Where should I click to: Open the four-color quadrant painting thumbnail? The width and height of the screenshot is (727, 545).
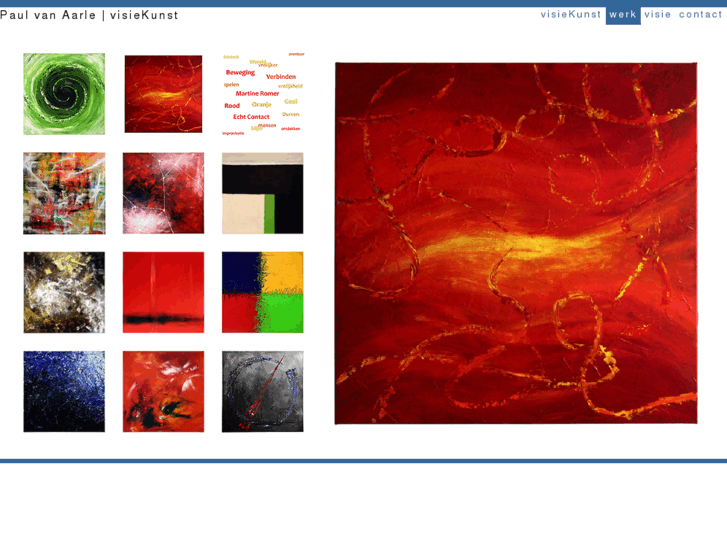pyautogui.click(x=262, y=292)
